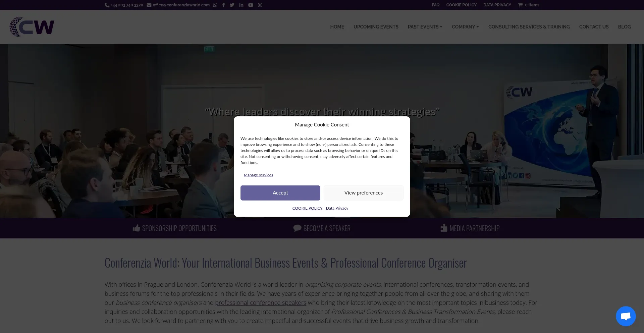Click the Twitter bird icon
The image size is (644, 333).
(x=232, y=5)
